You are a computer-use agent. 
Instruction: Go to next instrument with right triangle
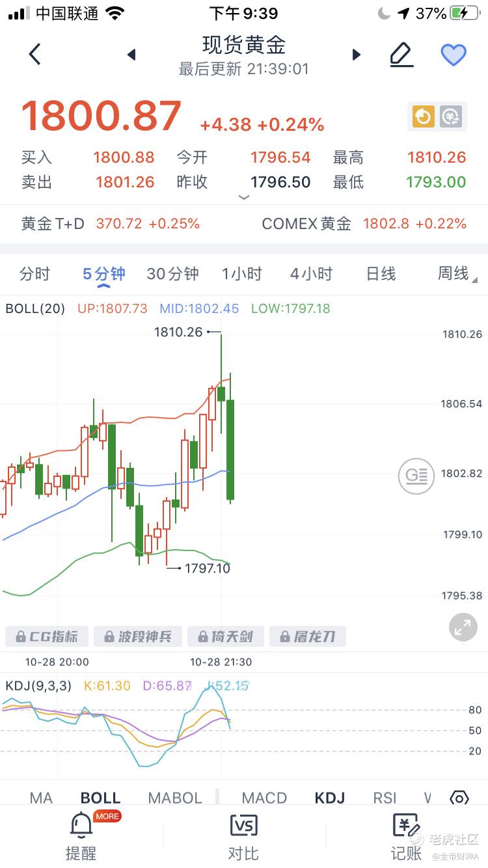click(x=356, y=55)
